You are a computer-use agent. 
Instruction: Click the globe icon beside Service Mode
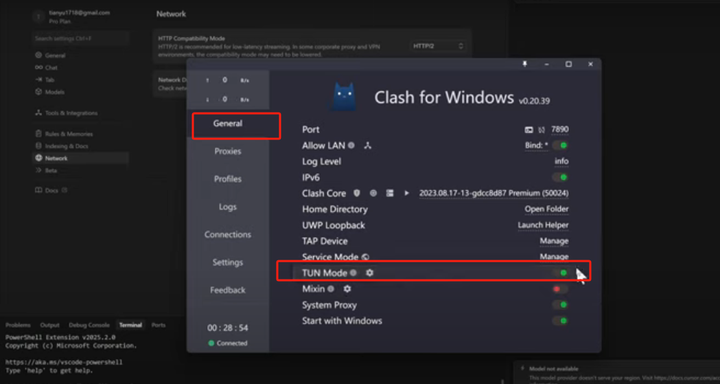click(x=366, y=257)
